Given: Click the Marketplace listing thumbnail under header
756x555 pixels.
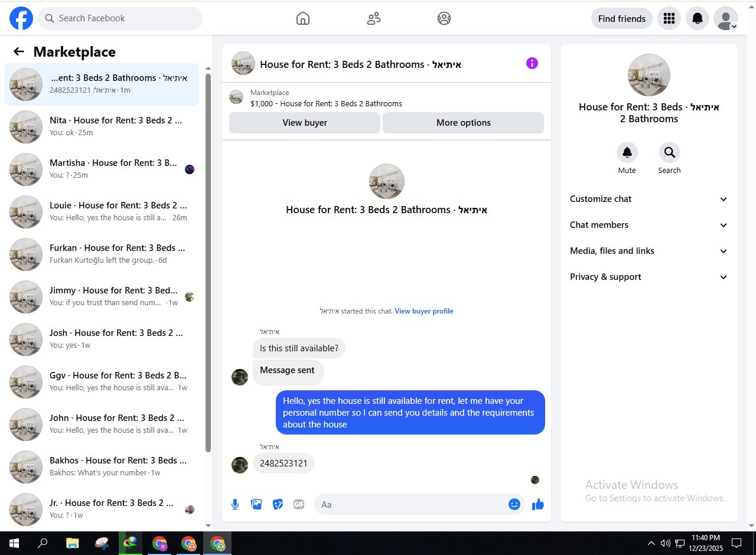Looking at the screenshot, I should tap(236, 97).
